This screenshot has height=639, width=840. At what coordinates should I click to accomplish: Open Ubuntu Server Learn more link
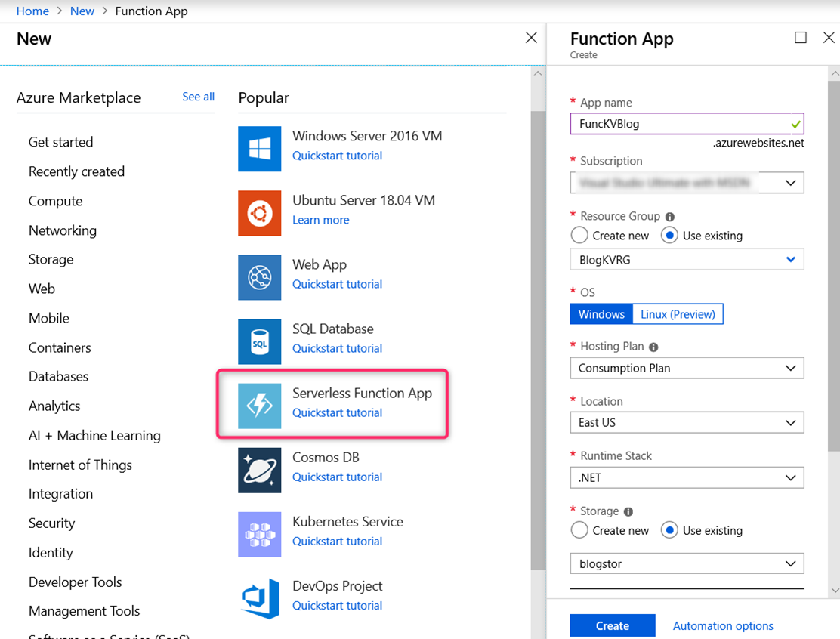pyautogui.click(x=321, y=220)
